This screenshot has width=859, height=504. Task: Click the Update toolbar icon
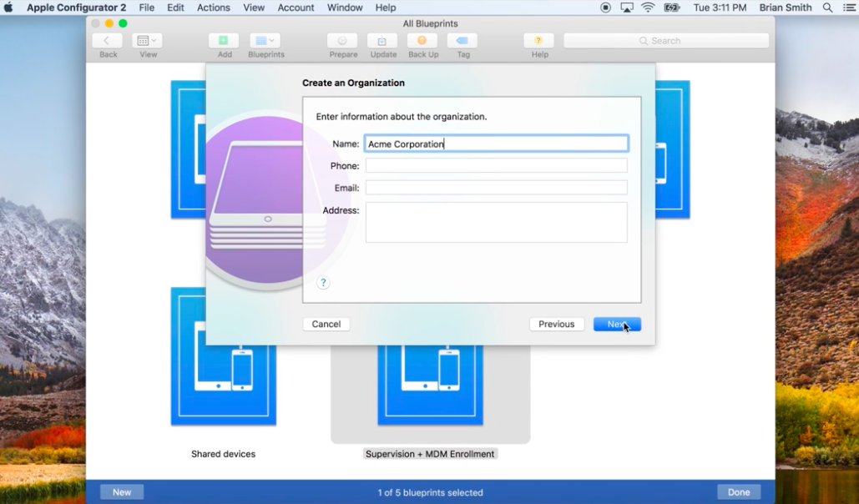coord(382,41)
